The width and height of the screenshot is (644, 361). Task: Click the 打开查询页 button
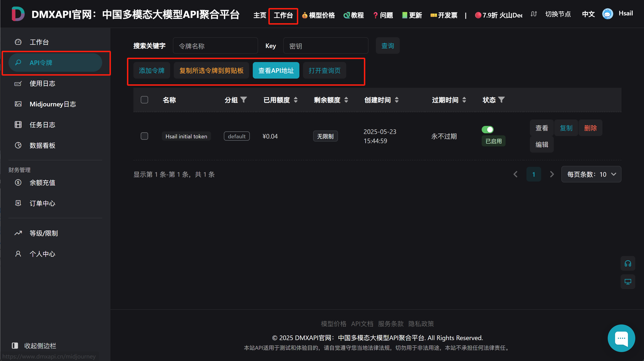point(324,71)
